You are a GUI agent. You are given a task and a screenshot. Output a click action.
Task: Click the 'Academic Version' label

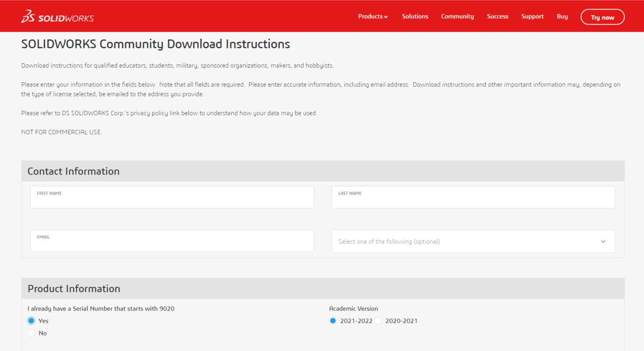(x=353, y=309)
